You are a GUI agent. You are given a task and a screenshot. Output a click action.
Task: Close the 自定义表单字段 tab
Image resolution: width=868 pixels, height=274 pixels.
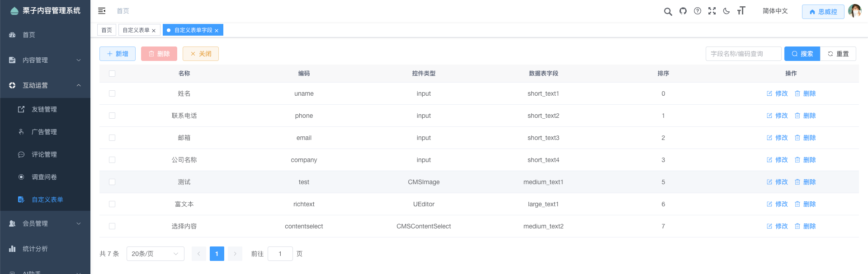[x=217, y=31]
